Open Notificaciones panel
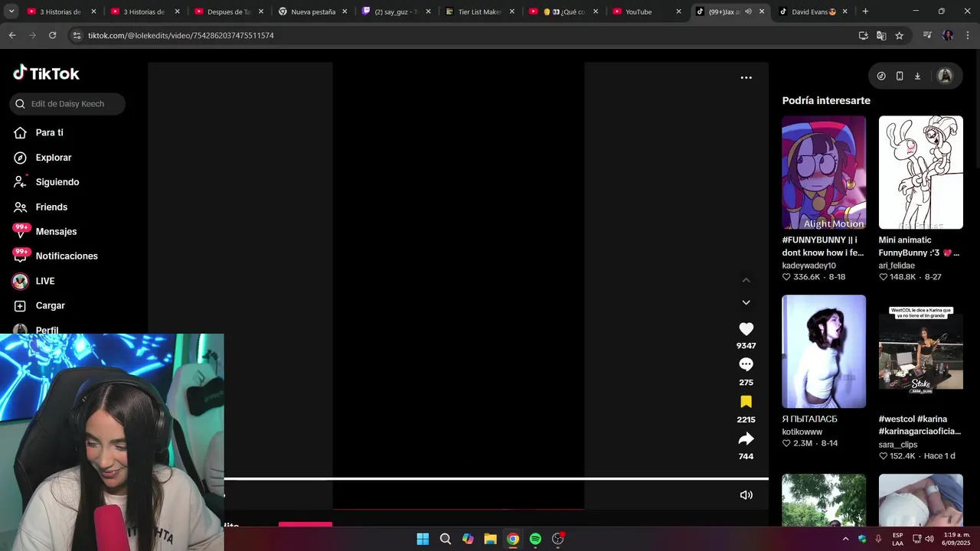The height and width of the screenshot is (551, 980). 67,256
